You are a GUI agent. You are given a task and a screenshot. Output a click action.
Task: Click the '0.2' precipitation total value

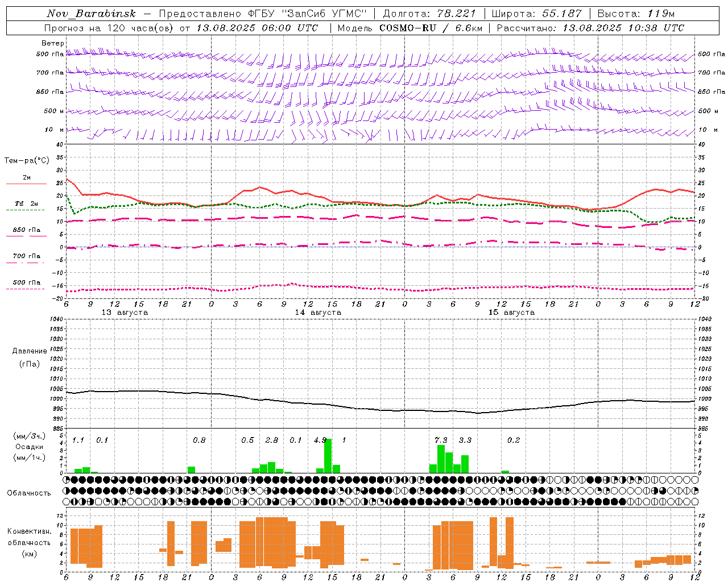click(x=514, y=440)
